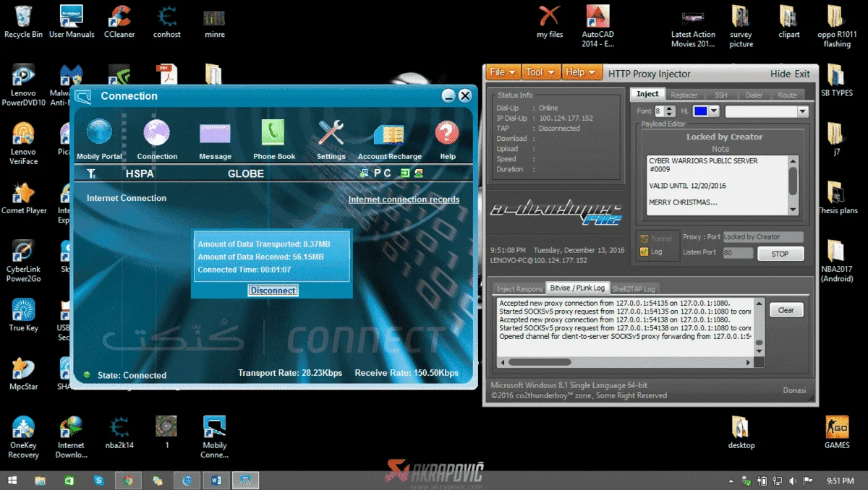The image size is (868, 490).
Task: Switch to the Inject tab
Action: (647, 94)
